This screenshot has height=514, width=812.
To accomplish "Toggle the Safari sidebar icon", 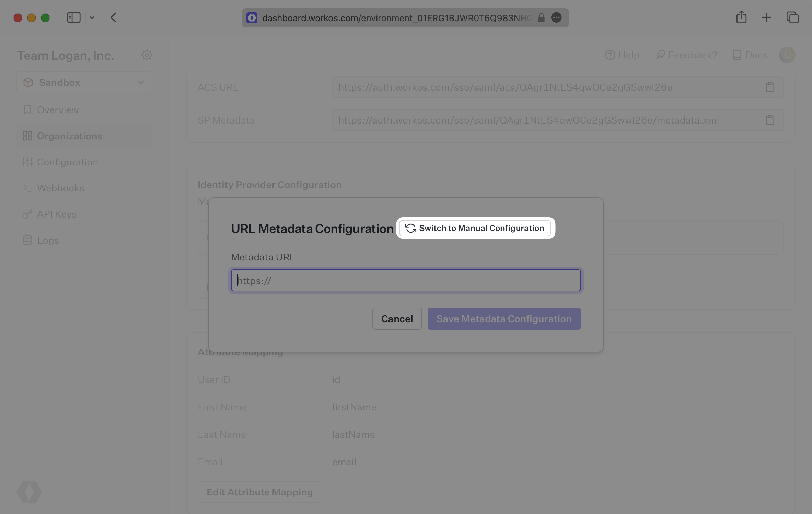I will click(73, 17).
